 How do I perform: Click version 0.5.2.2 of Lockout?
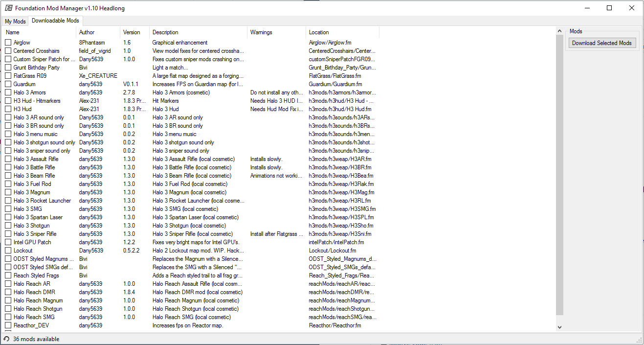tap(131, 251)
